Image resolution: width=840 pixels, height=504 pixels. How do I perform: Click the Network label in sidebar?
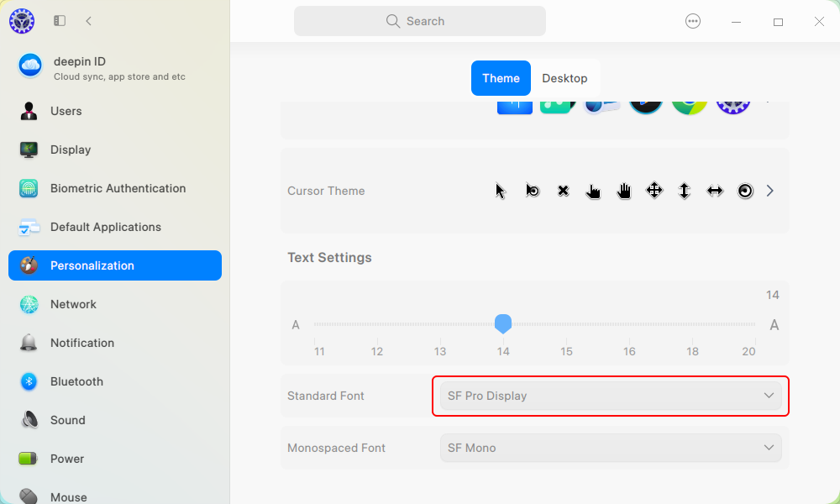coord(73,304)
